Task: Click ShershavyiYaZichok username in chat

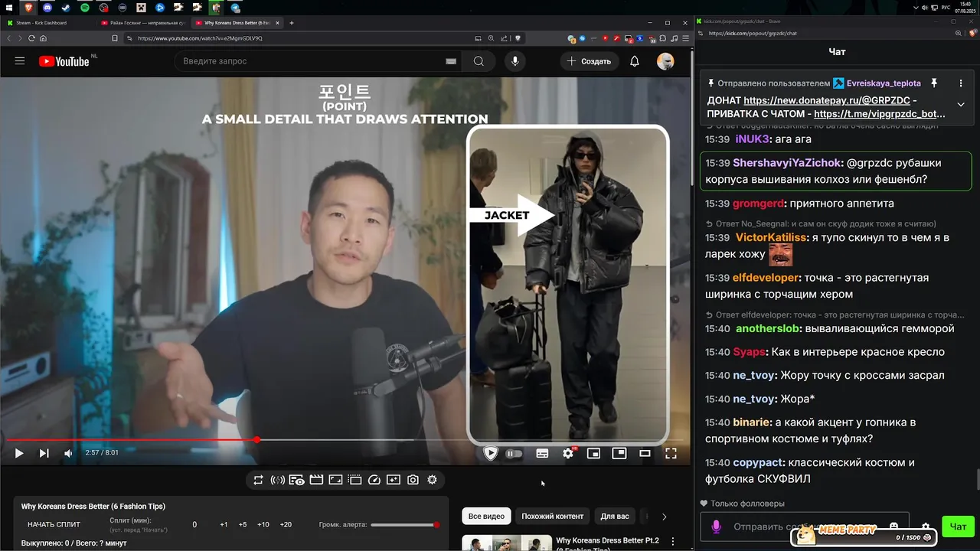Action: (x=787, y=163)
